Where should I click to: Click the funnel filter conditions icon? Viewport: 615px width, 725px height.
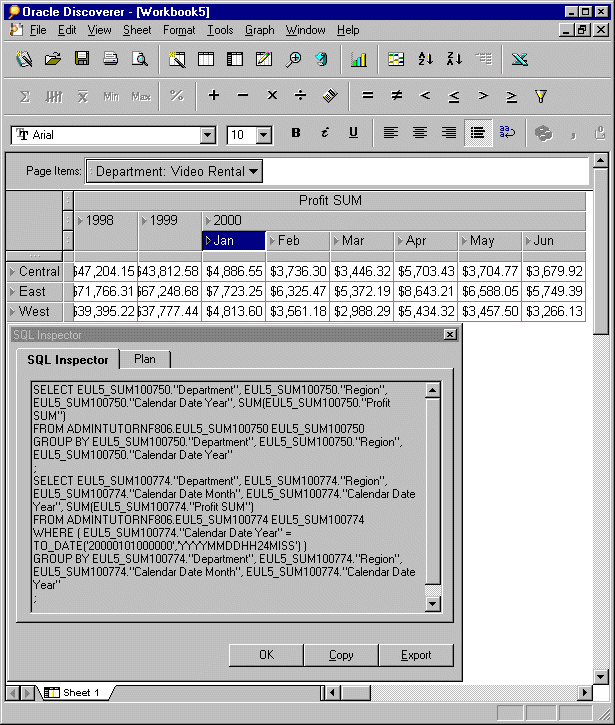point(541,96)
